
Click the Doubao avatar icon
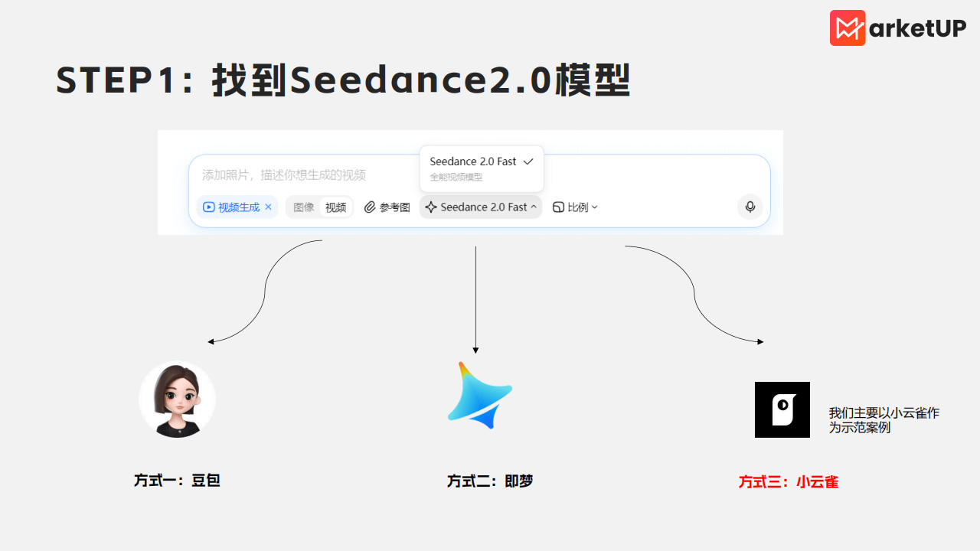pos(177,399)
